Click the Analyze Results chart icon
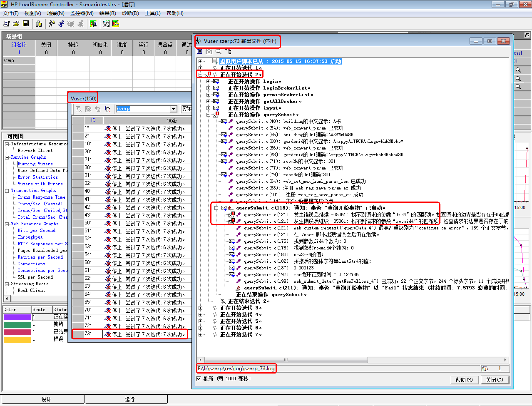The width and height of the screenshot is (532, 406). 93,24
